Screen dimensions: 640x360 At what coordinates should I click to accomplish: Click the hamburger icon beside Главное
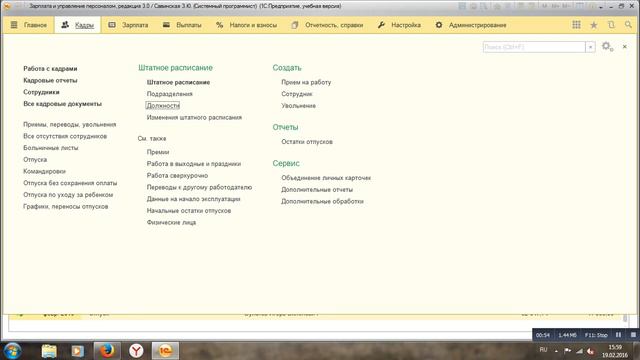(14, 25)
